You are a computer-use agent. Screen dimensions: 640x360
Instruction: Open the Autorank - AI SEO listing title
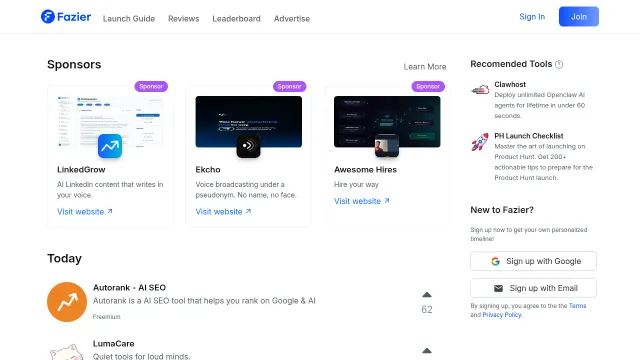pos(129,288)
